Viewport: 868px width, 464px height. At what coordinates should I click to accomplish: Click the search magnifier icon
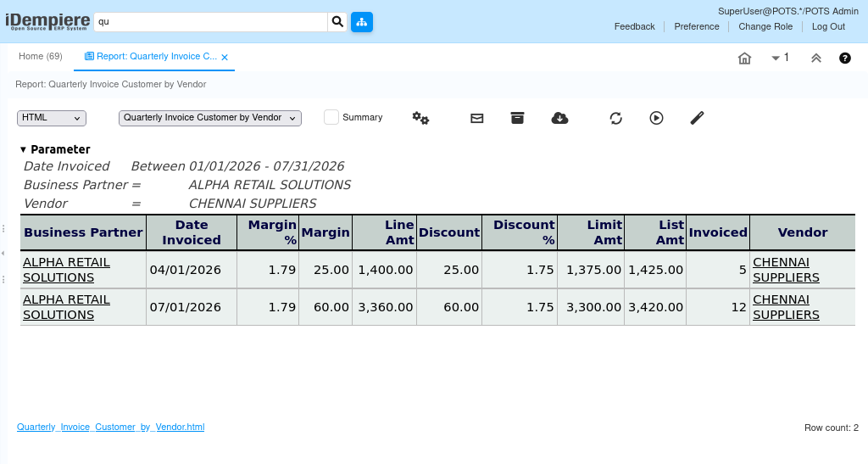point(337,22)
